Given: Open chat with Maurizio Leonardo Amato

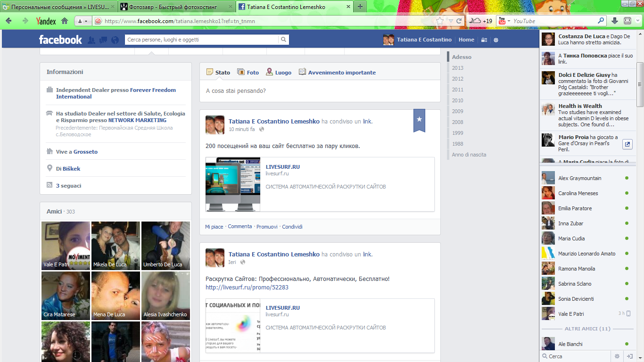Looking at the screenshot, I should (x=587, y=254).
